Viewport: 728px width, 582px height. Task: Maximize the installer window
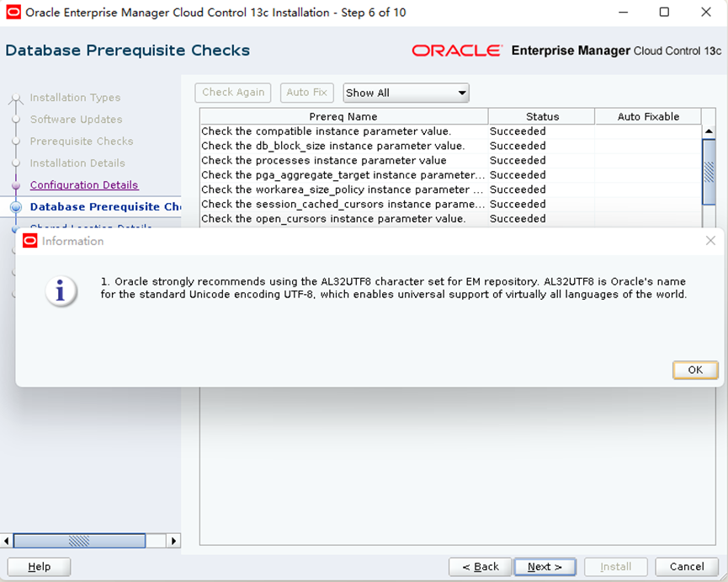pos(664,12)
